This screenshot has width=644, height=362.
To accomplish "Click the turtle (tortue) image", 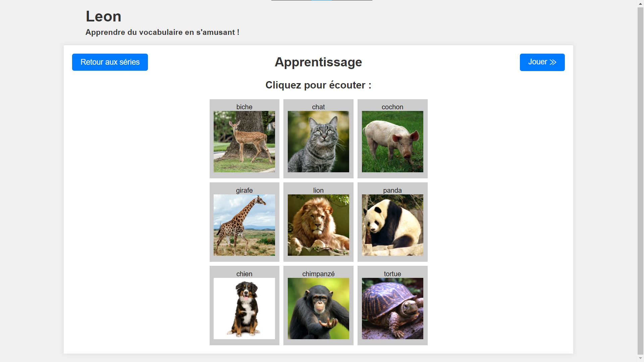I will point(392,308).
